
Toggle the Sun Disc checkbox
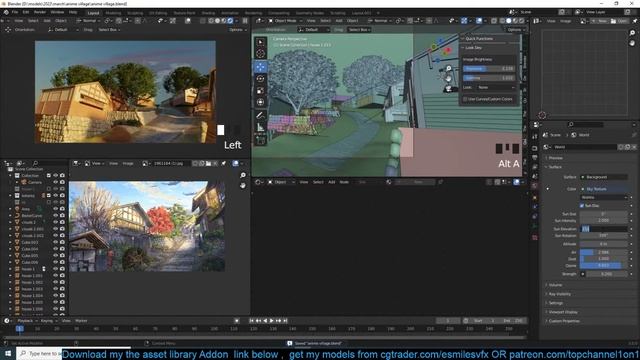coord(582,206)
